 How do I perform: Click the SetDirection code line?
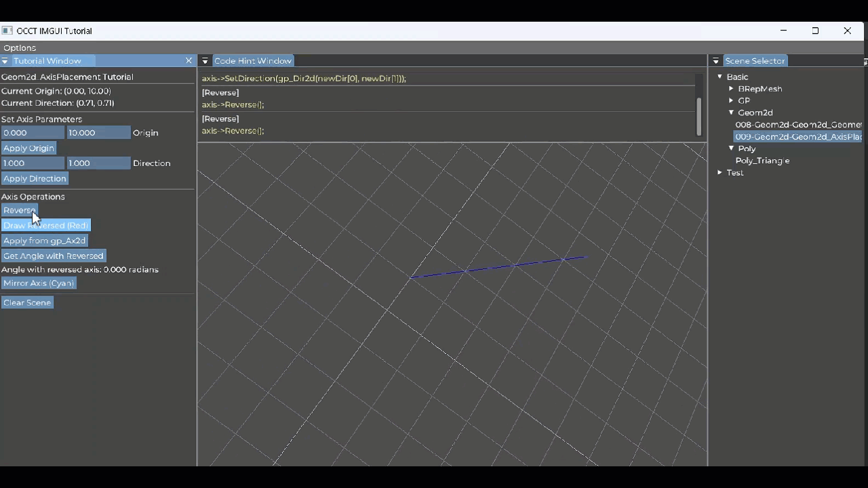point(304,79)
